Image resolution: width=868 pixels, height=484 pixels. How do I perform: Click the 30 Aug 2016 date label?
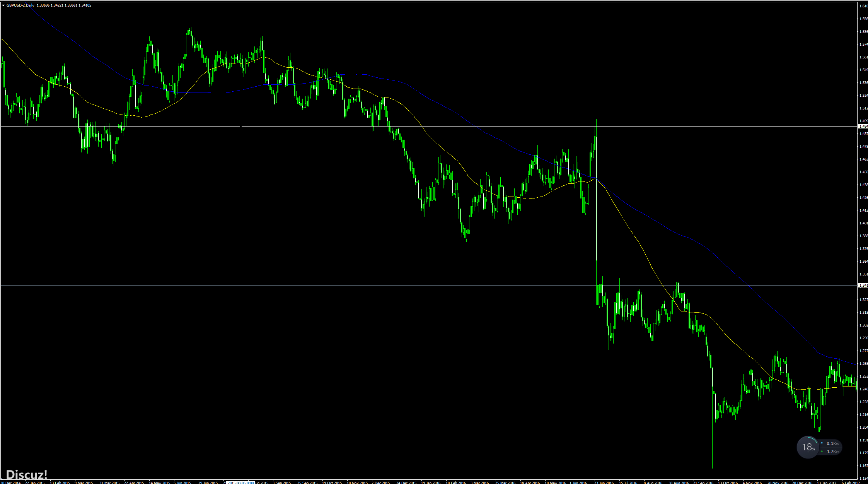tap(679, 482)
